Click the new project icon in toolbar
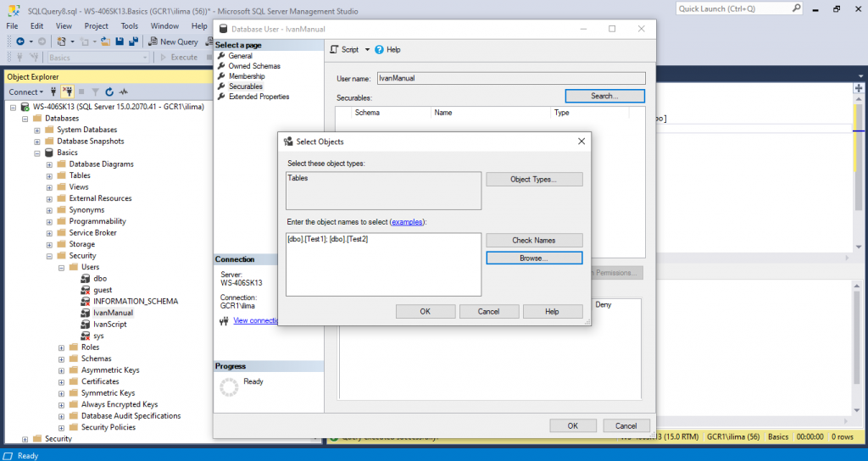 coord(61,42)
